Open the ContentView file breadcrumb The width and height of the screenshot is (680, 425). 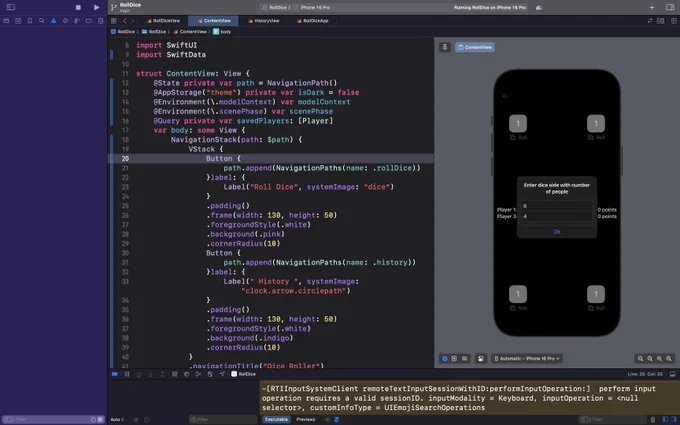coord(190,32)
